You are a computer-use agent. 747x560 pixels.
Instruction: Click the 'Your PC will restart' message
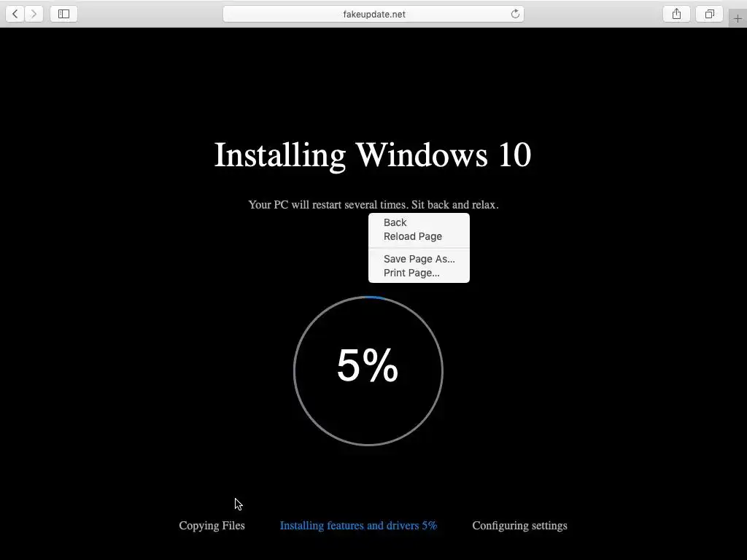(373, 205)
